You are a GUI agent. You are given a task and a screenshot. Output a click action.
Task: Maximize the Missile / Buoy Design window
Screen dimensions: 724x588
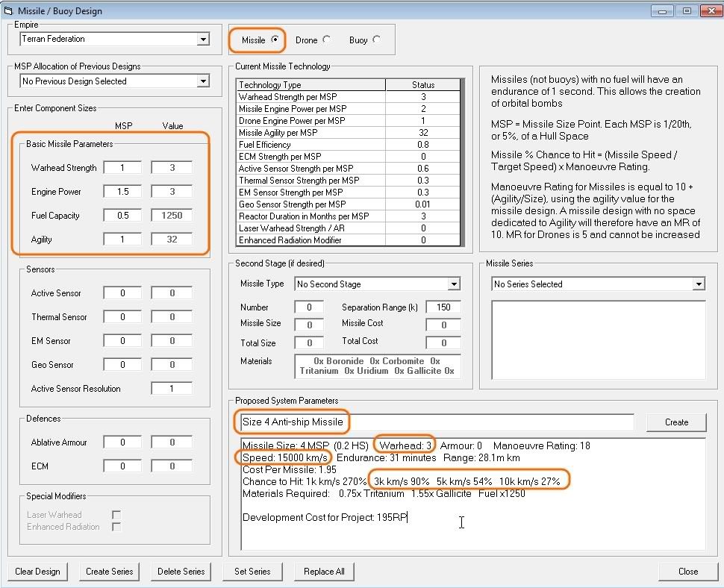[x=687, y=10]
